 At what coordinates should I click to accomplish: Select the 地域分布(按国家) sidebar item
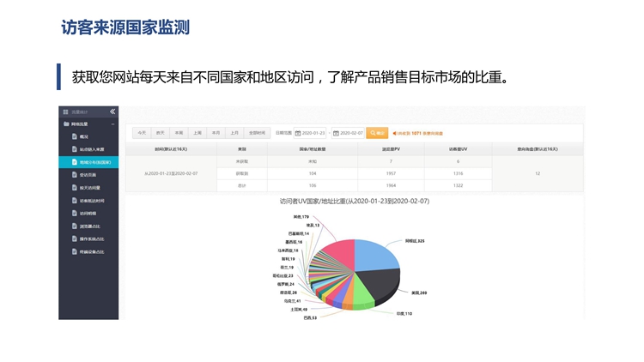pyautogui.click(x=94, y=161)
